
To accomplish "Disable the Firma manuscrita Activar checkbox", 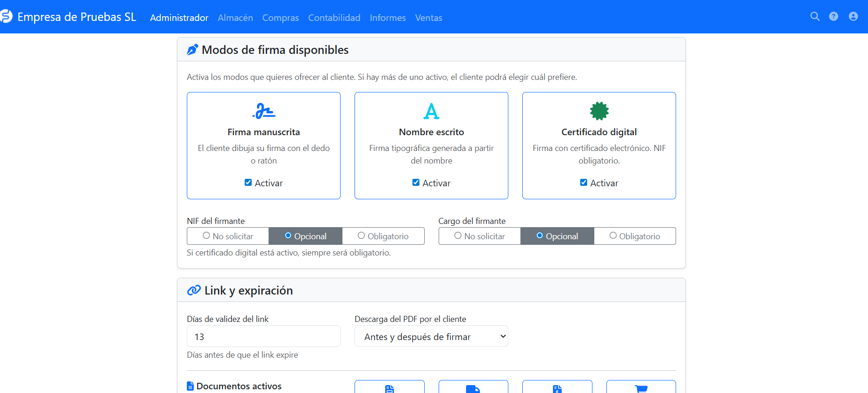I will (248, 183).
